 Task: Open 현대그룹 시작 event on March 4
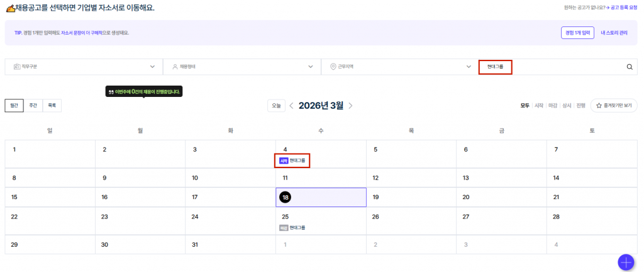[292, 161]
